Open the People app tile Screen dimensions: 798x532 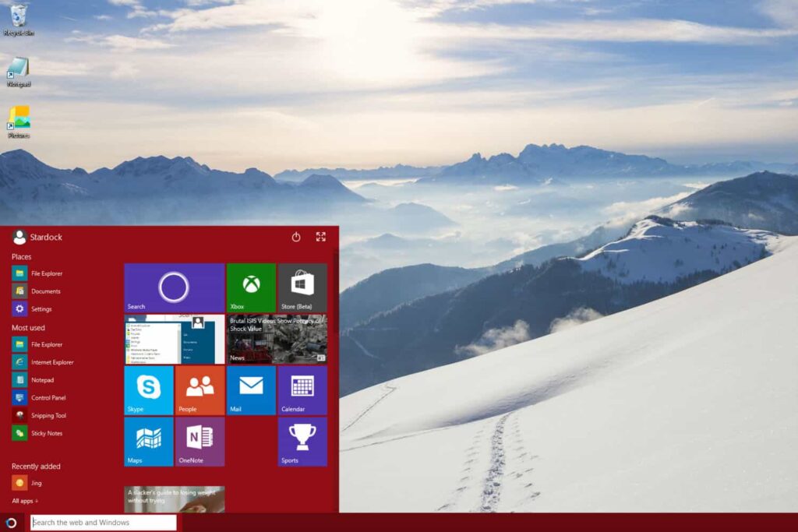point(199,390)
